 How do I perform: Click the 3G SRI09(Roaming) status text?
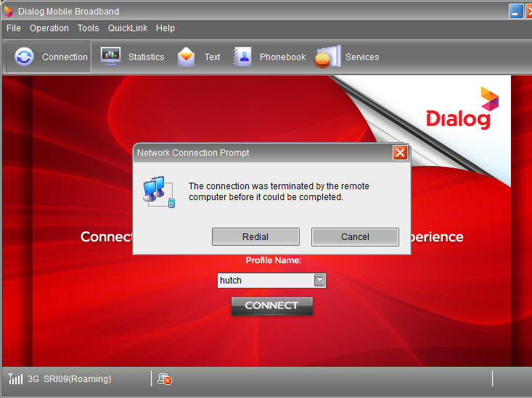pos(69,378)
